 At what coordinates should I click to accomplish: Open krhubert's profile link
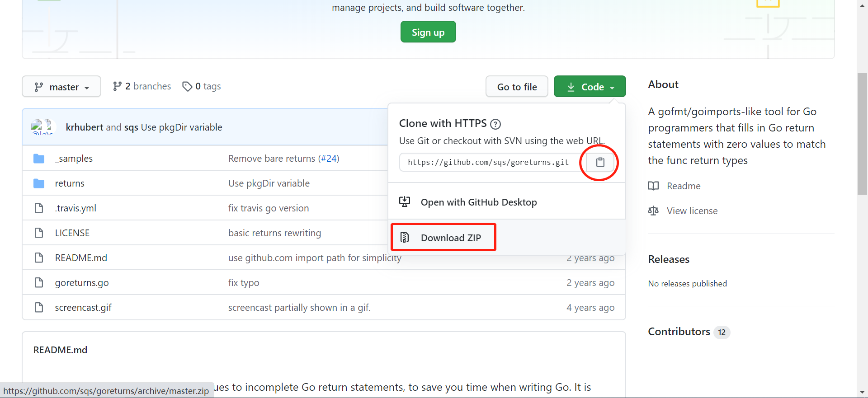[85, 127]
